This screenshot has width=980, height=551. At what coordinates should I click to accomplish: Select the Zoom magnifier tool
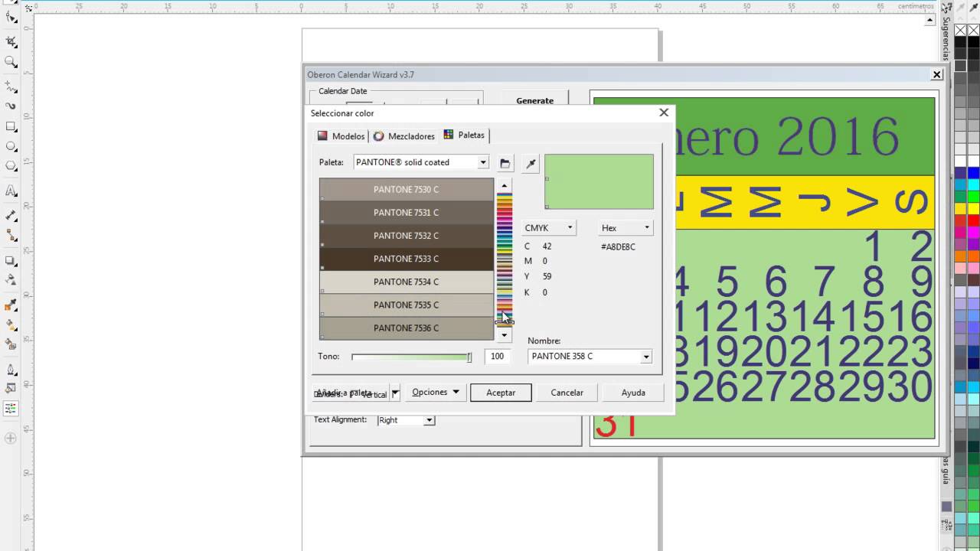click(x=11, y=62)
